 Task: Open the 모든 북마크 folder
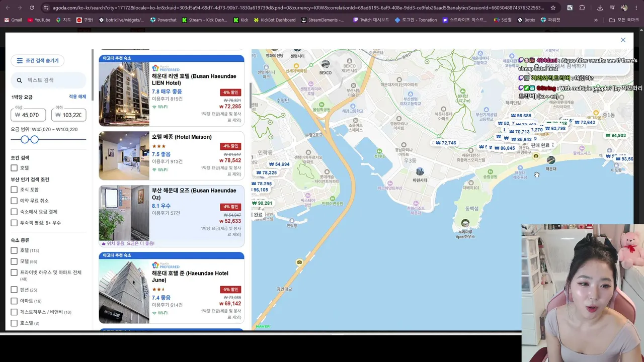(x=623, y=20)
